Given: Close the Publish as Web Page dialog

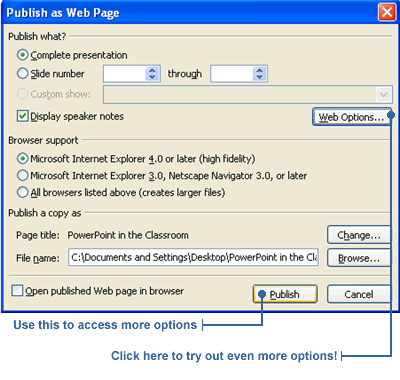Looking at the screenshot, I should [x=387, y=12].
